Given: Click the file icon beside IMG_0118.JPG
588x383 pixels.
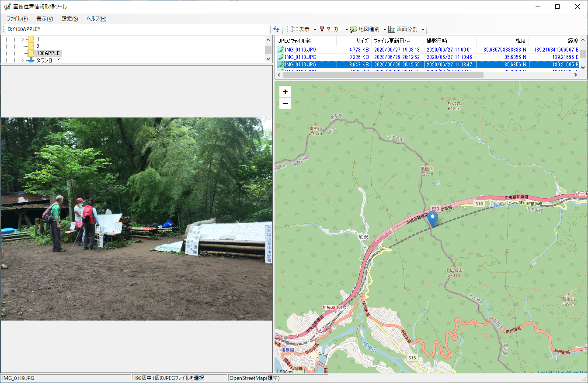Looking at the screenshot, I should tap(281, 57).
